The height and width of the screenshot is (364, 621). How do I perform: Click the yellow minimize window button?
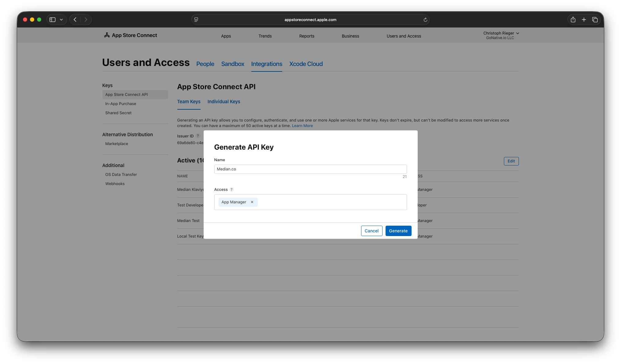coord(32,20)
